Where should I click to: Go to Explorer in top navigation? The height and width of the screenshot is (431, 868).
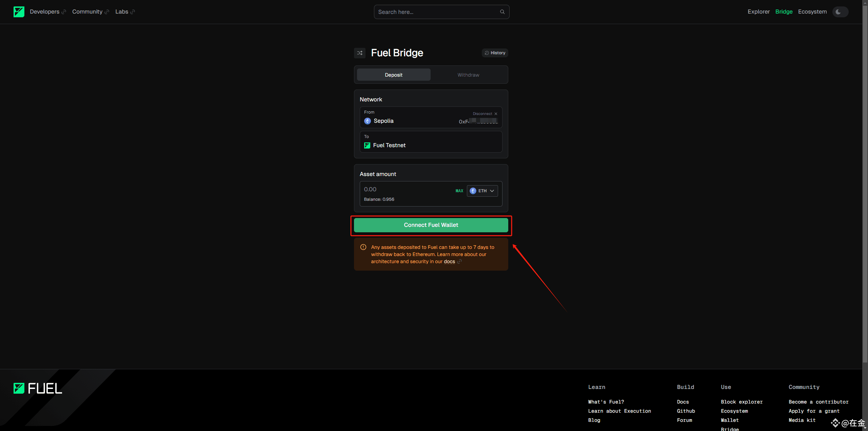(x=758, y=12)
